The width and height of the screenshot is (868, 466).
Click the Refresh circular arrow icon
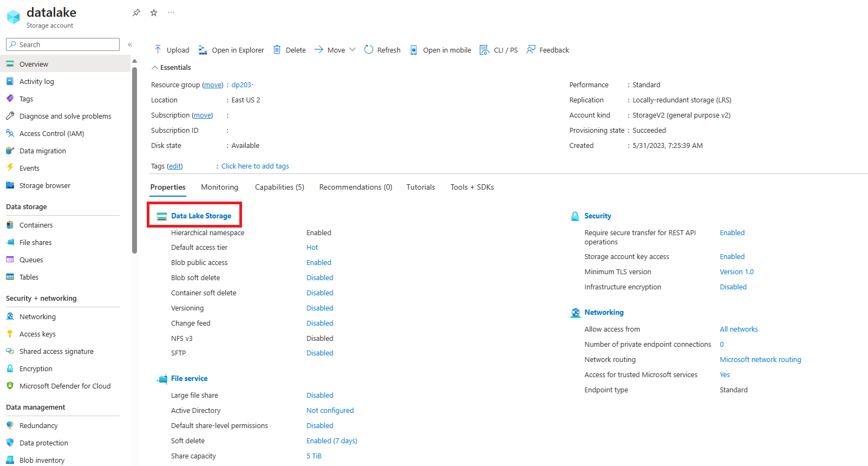369,50
